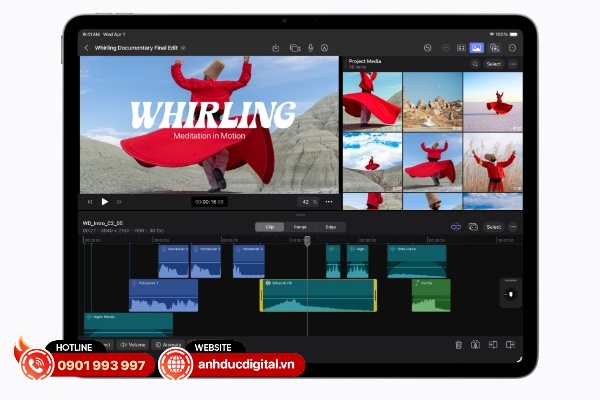Click the play button under the viewer

104,201
